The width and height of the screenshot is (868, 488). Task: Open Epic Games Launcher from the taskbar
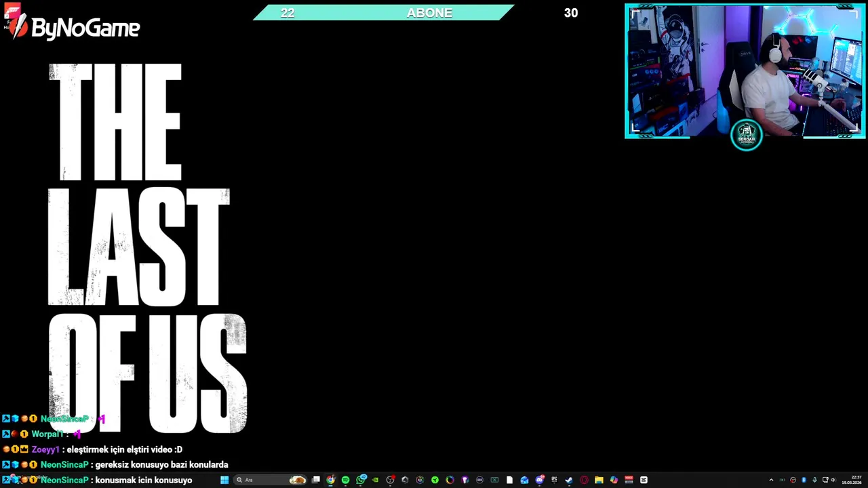click(554, 480)
